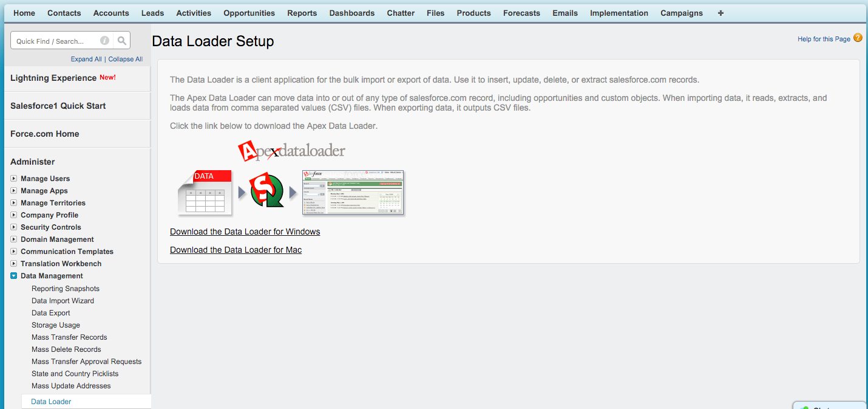The width and height of the screenshot is (868, 409).
Task: Select Data Export in the sidebar
Action: click(x=51, y=313)
